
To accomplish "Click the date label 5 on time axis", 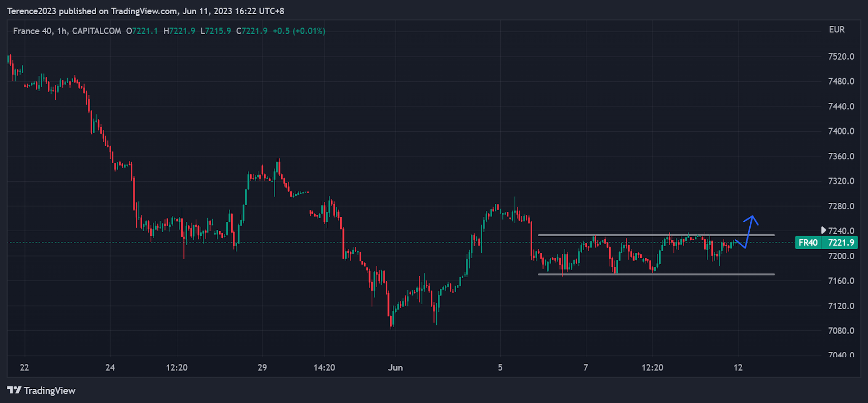I will pos(500,368).
